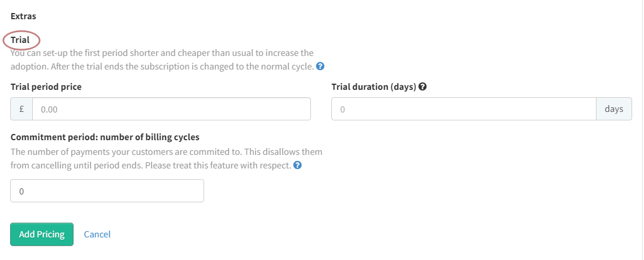Select the commitment billing cycles number field
The image size is (644, 260).
coord(107,190)
